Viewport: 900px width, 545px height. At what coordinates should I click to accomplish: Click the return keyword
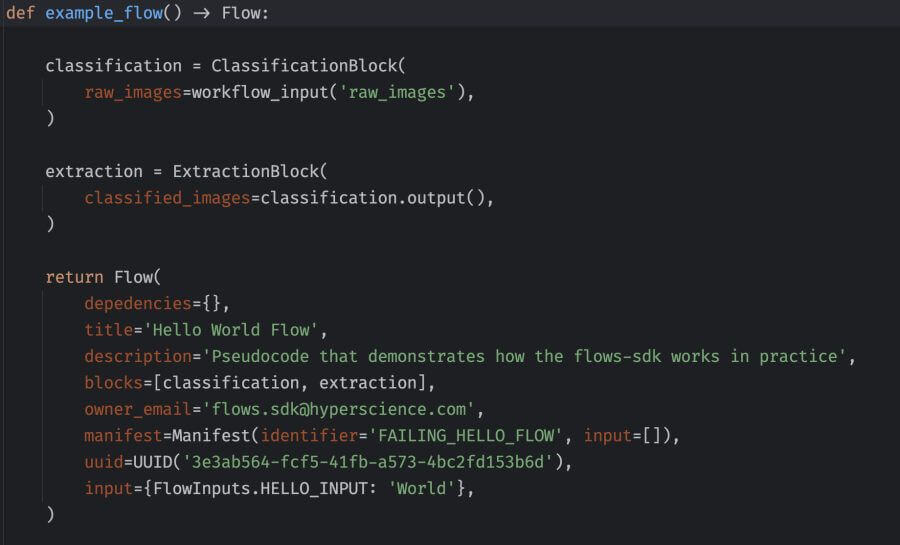[x=74, y=277]
